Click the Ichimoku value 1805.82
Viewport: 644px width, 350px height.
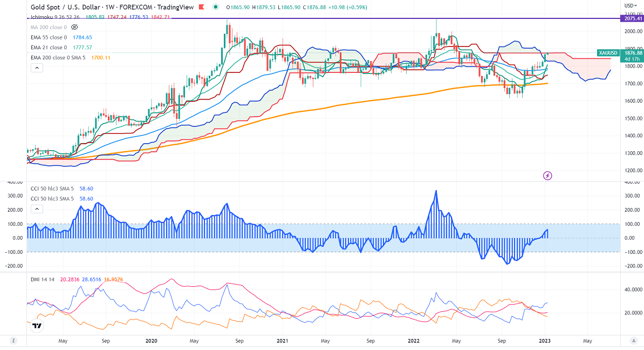pos(95,17)
